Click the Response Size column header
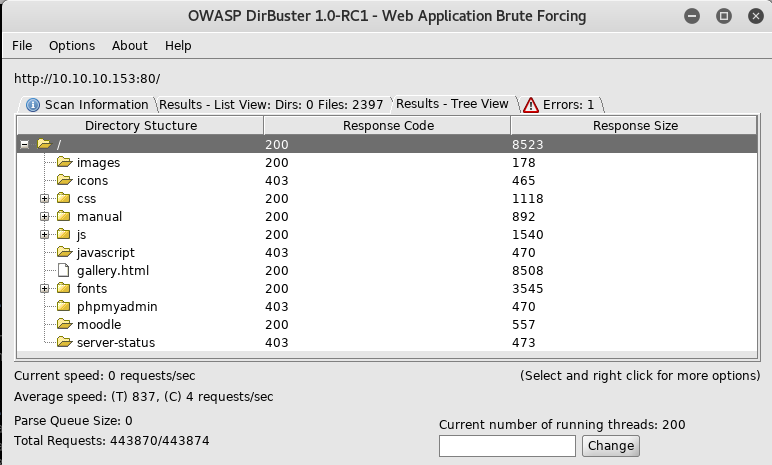 tap(635, 126)
